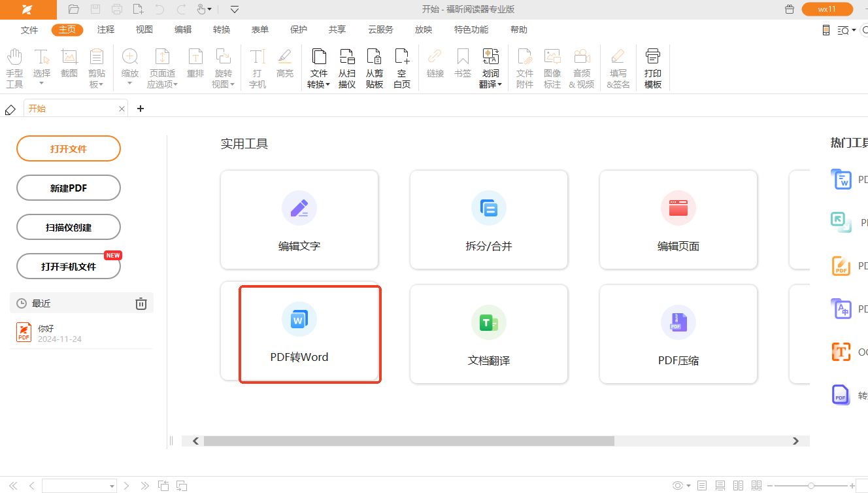Image resolution: width=868 pixels, height=493 pixels.
Task: Open the 帮助 tab
Action: click(x=519, y=30)
